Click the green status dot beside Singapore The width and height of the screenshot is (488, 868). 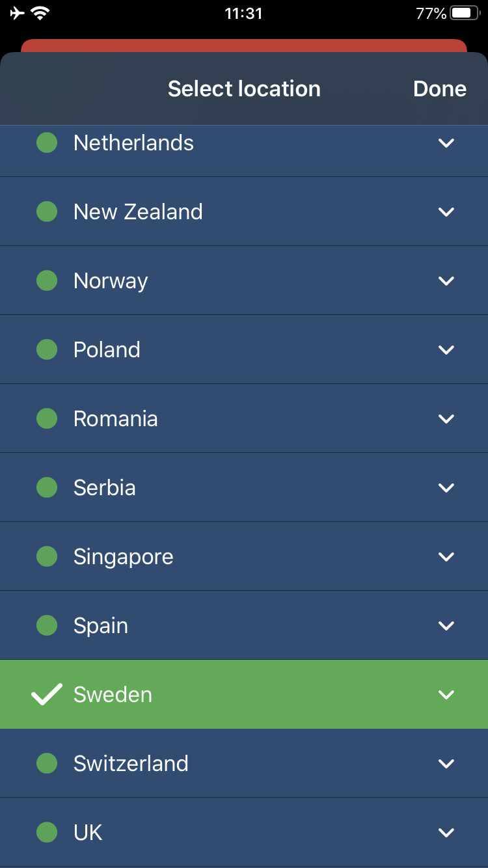pyautogui.click(x=47, y=556)
